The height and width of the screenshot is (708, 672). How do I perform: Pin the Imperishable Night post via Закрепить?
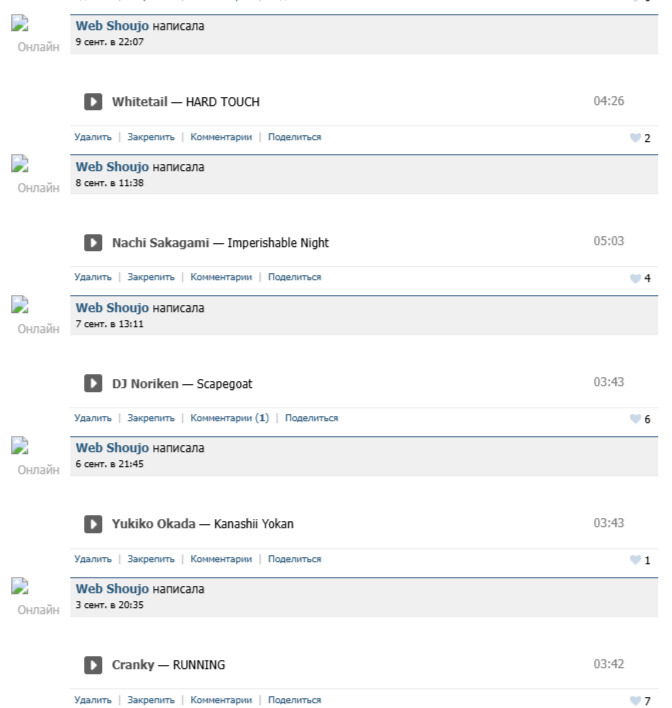click(151, 277)
